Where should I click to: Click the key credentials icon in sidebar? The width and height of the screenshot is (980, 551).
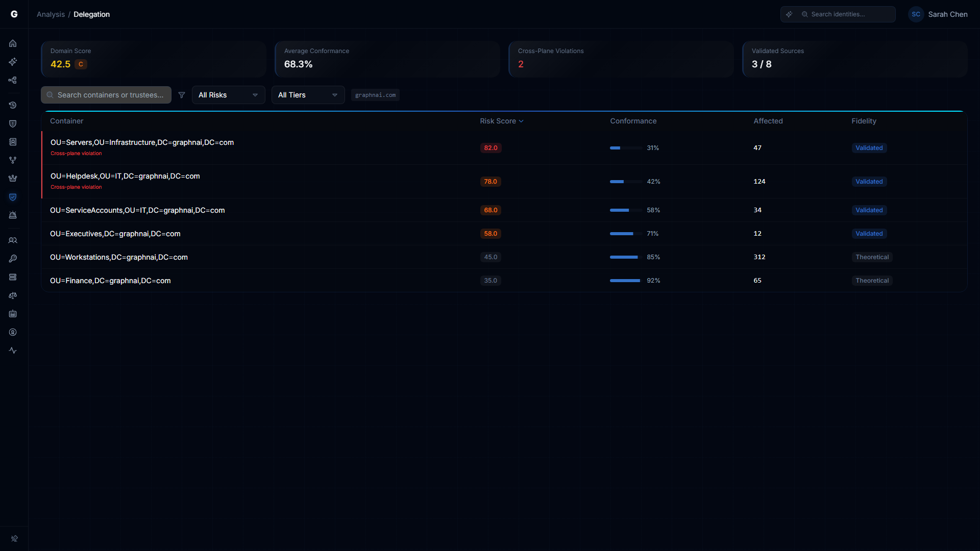[x=13, y=258]
